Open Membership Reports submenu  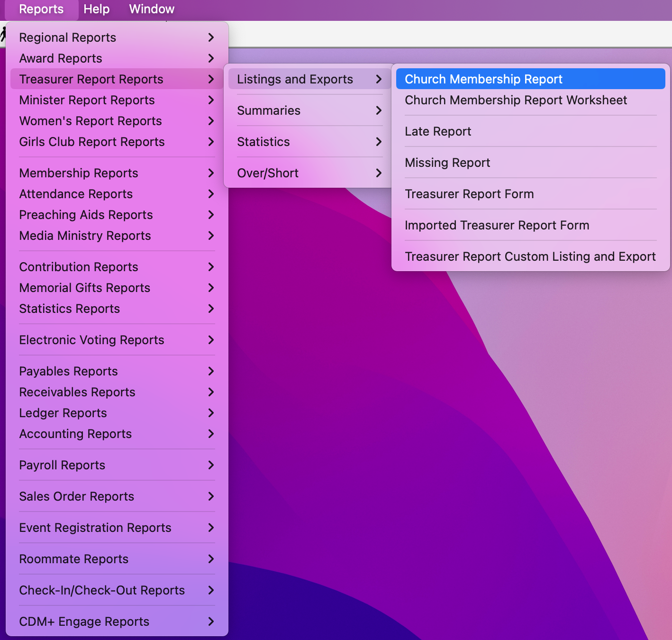79,173
